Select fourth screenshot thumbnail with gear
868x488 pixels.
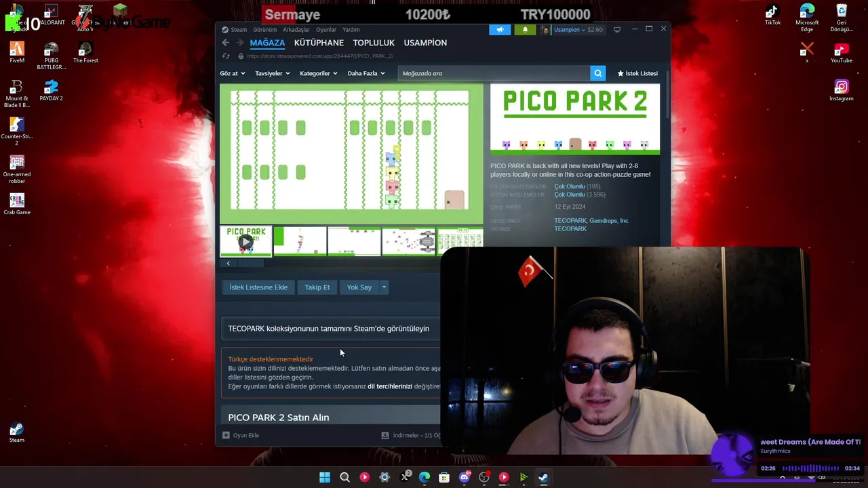point(408,241)
